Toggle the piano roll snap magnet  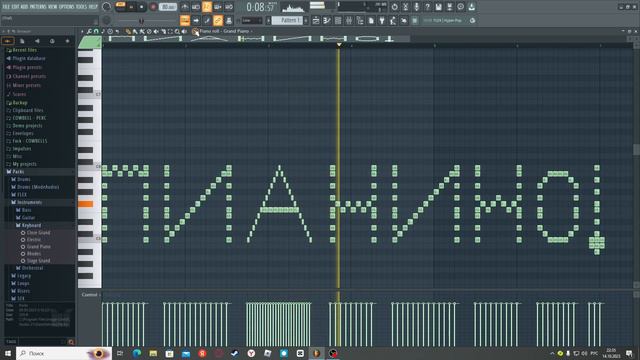(x=96, y=31)
